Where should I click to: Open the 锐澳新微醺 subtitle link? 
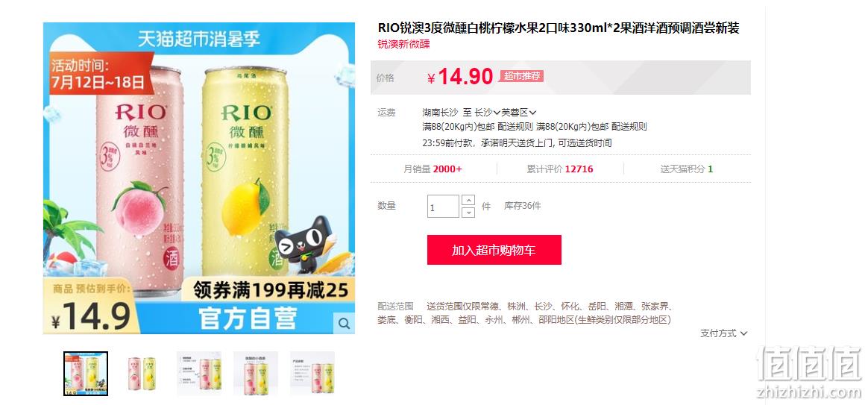tap(403, 44)
